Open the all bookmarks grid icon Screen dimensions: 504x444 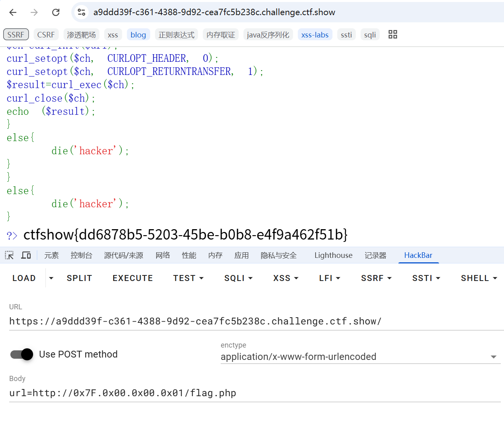[x=393, y=34]
